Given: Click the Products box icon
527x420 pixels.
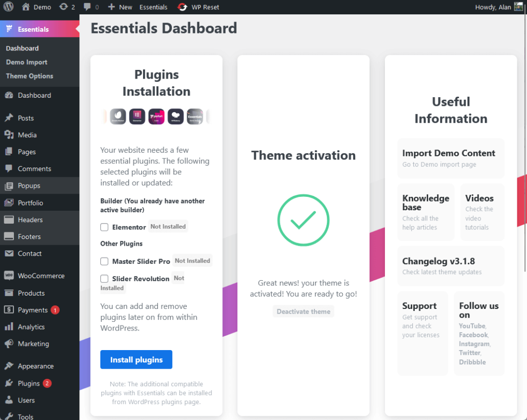Looking at the screenshot, I should (x=9, y=293).
